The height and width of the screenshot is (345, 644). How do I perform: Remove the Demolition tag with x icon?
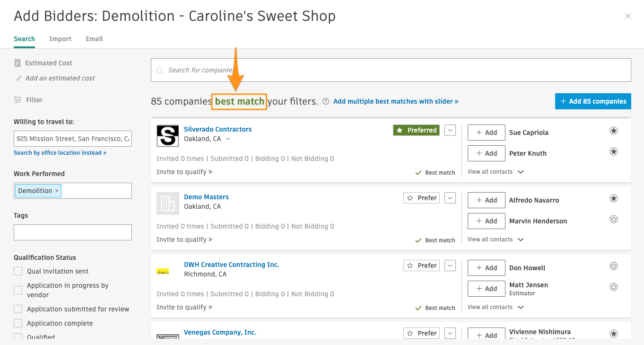pyautogui.click(x=57, y=191)
